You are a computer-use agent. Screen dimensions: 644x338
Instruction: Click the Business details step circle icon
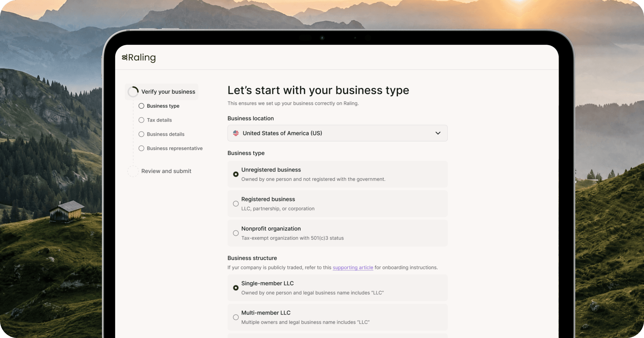pos(141,134)
